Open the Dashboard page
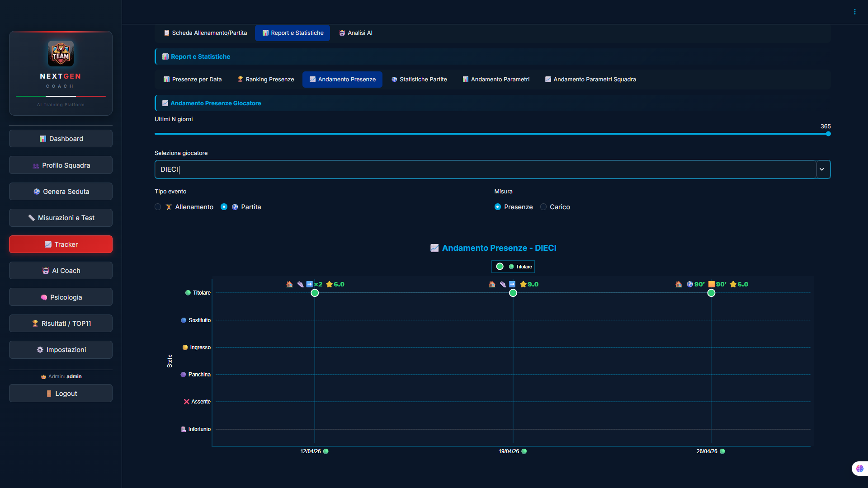 click(x=61, y=139)
